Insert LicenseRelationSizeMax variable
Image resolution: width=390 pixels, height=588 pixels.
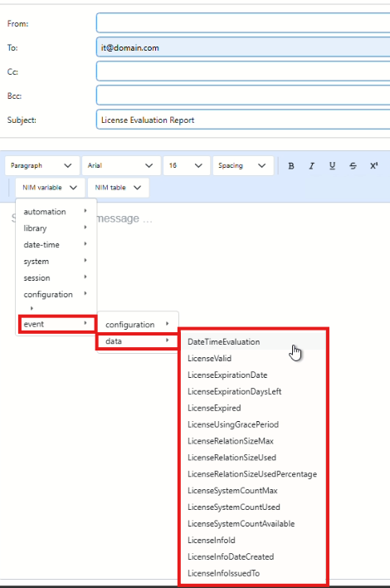coord(253,441)
